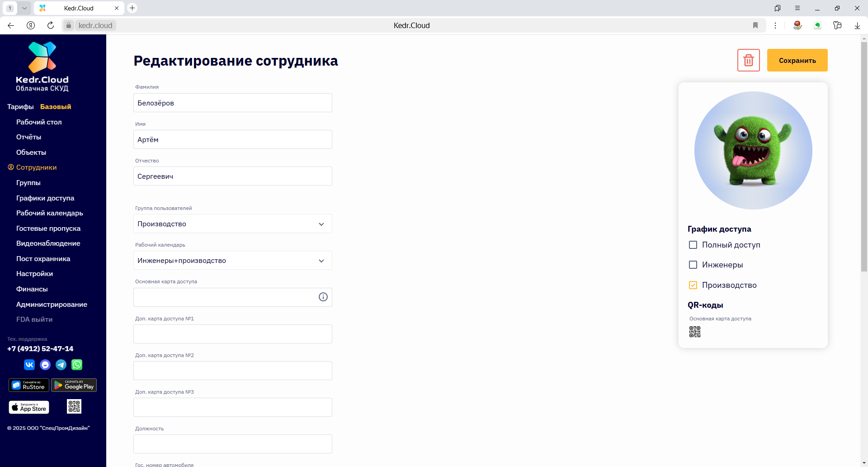The image size is (868, 467).
Task: Reload the page with browser refresh icon
Action: tap(51, 25)
